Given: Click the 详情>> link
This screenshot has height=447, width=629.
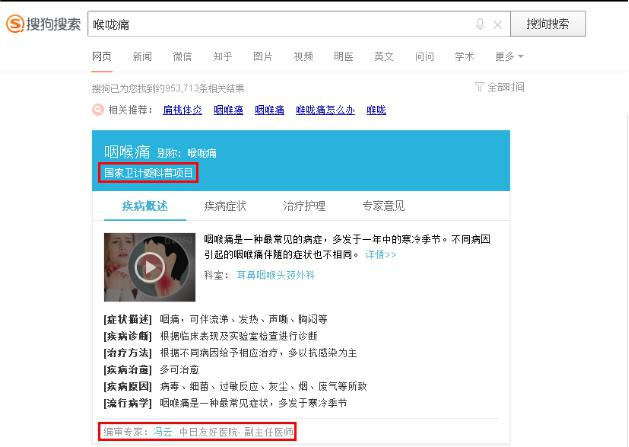Looking at the screenshot, I should 380,254.
